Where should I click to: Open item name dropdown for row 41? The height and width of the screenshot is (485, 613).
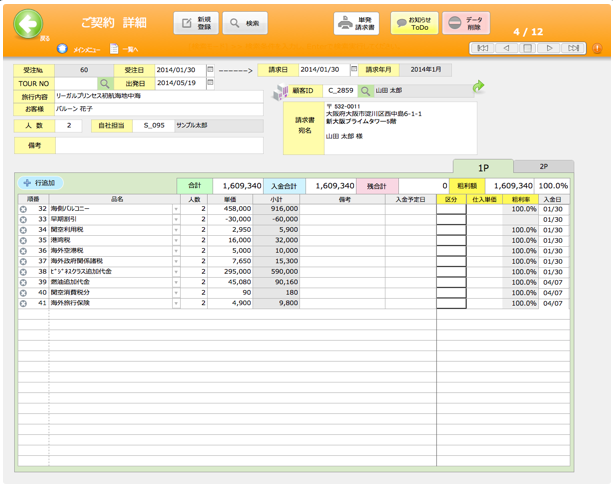pos(176,303)
